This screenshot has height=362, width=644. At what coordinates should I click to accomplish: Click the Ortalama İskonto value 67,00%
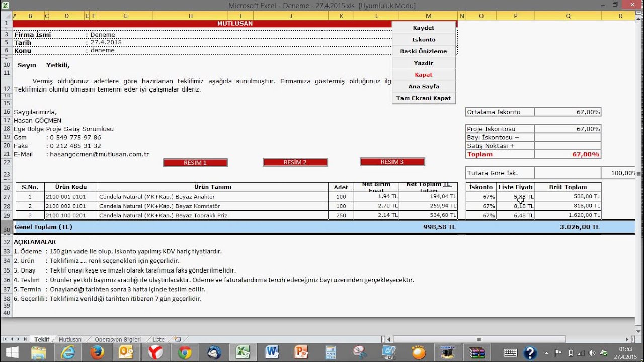pos(568,112)
